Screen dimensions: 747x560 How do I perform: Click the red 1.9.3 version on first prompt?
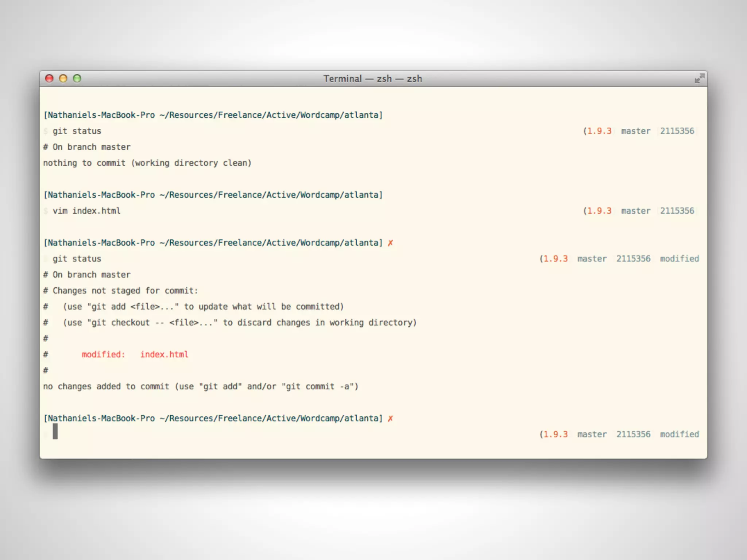(x=599, y=131)
